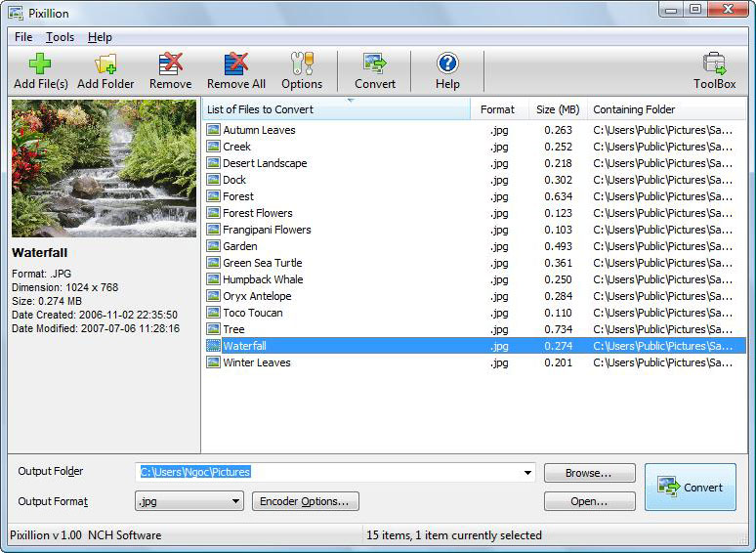The height and width of the screenshot is (553, 756).
Task: Click the 0.634 size value
Action: pyautogui.click(x=559, y=196)
